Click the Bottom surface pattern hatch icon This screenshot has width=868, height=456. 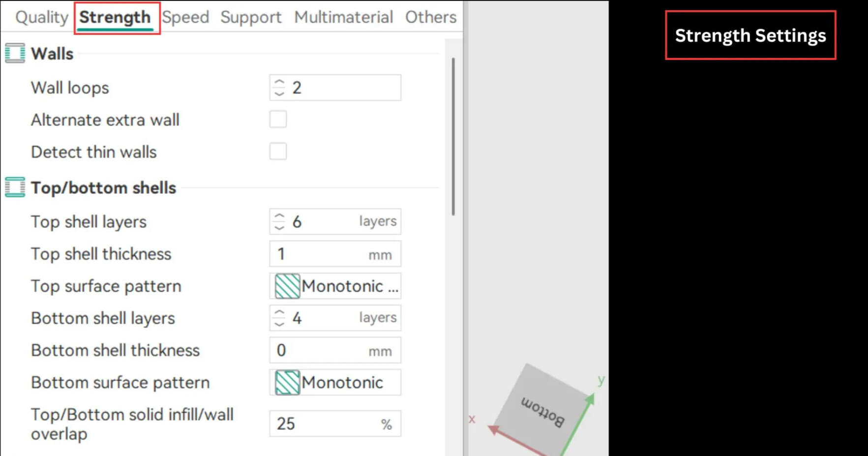(x=287, y=383)
